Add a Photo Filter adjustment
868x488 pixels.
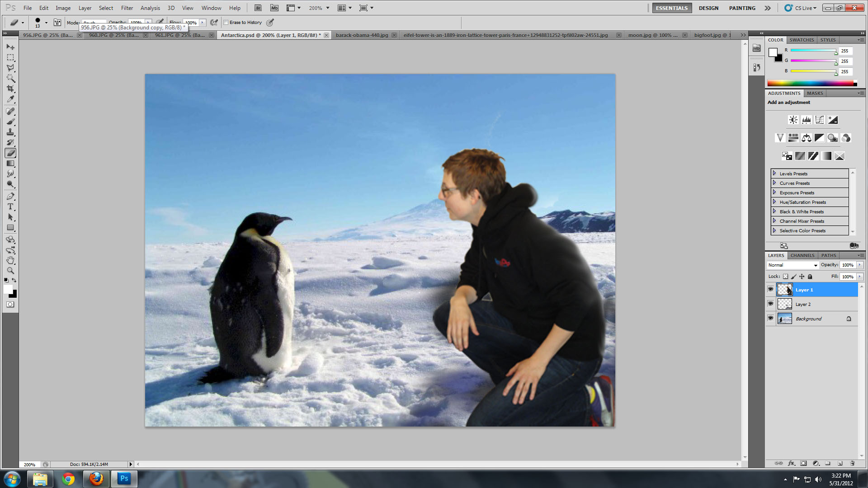(832, 138)
